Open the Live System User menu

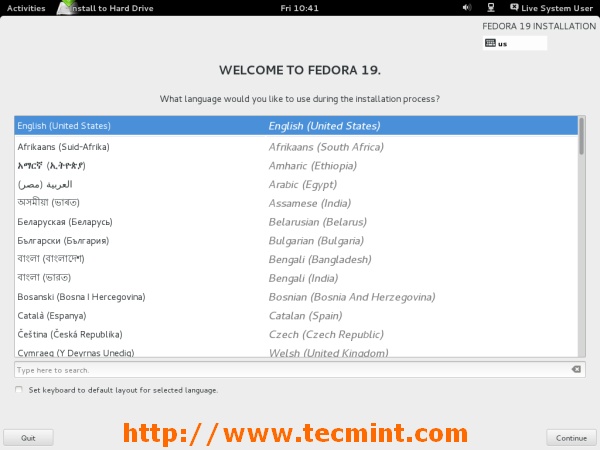click(552, 8)
